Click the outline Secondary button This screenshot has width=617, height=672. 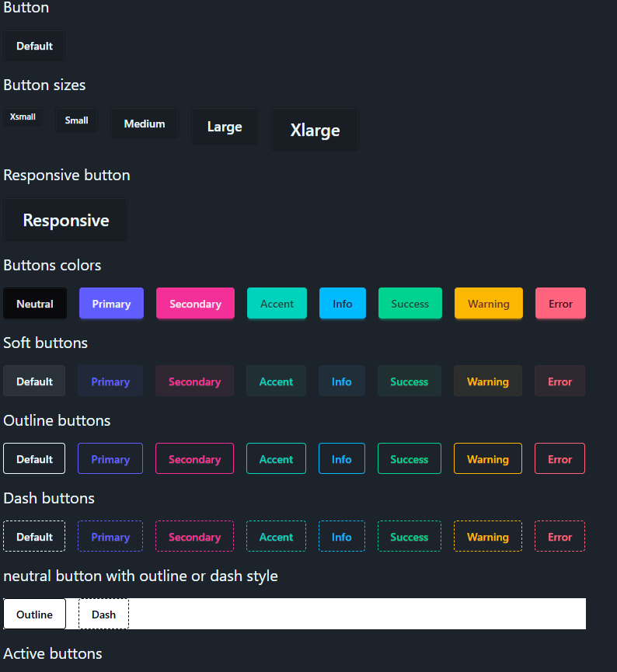(195, 458)
